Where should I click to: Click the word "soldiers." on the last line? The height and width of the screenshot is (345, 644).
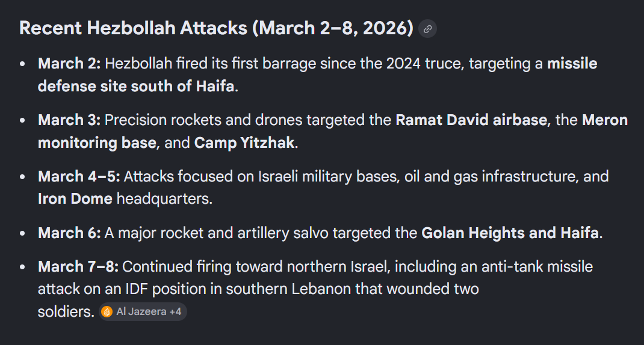[66, 311]
